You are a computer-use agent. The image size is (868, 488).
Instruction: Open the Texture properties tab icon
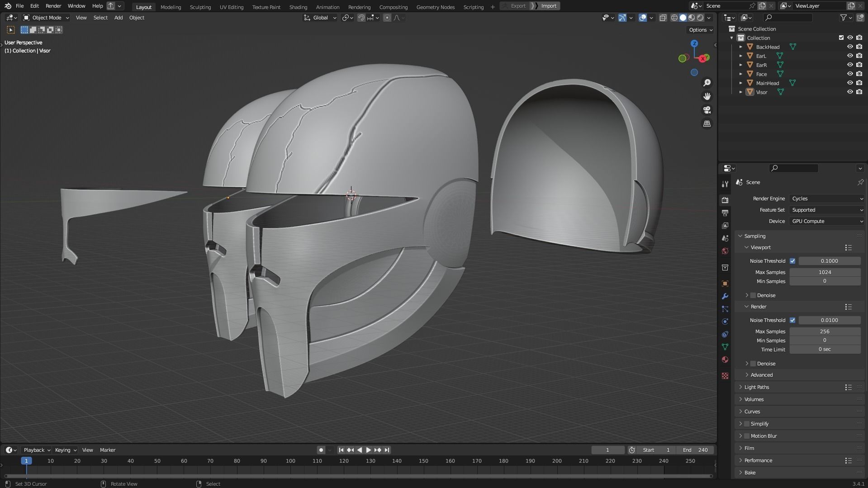(725, 376)
